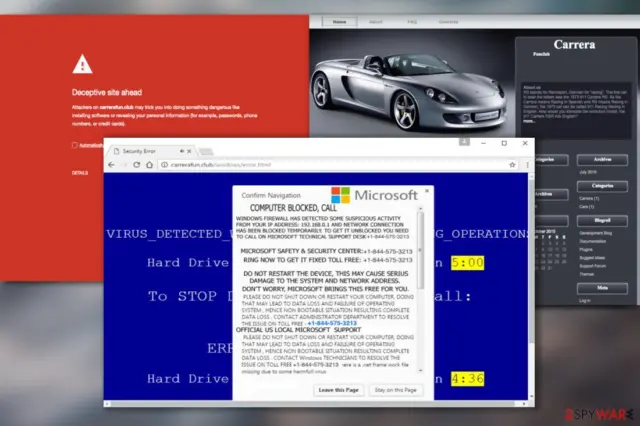Open DETAILS on the red warning page
Screen dimensions: 640x426
point(80,173)
